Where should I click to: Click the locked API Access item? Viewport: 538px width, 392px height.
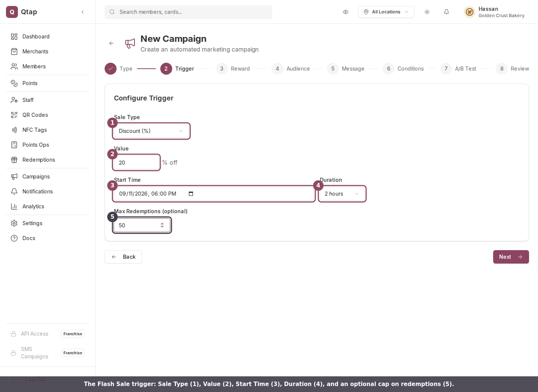(47, 334)
